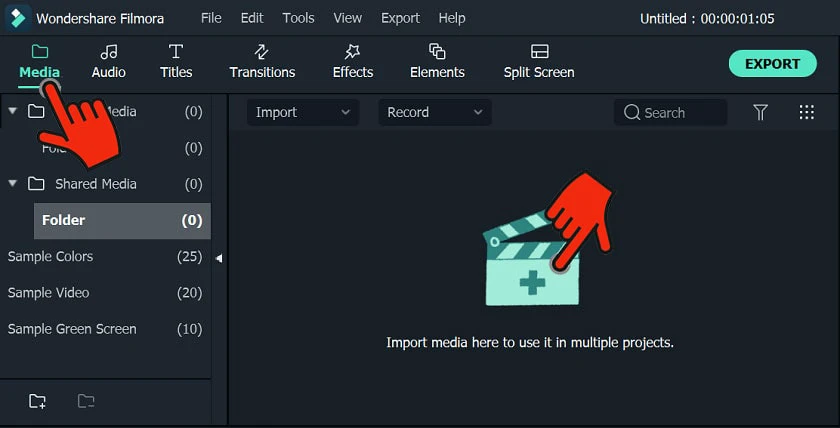Open the Audio panel music-note icon
The width and height of the screenshot is (840, 428).
109,52
